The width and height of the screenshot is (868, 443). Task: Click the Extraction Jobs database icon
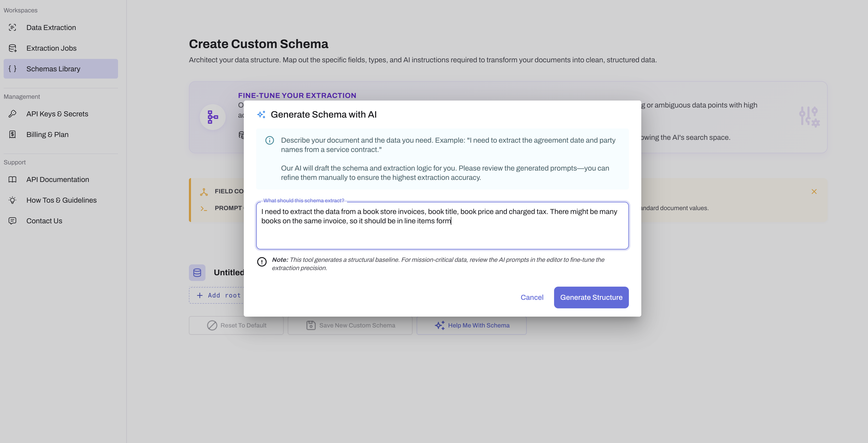pyautogui.click(x=12, y=48)
